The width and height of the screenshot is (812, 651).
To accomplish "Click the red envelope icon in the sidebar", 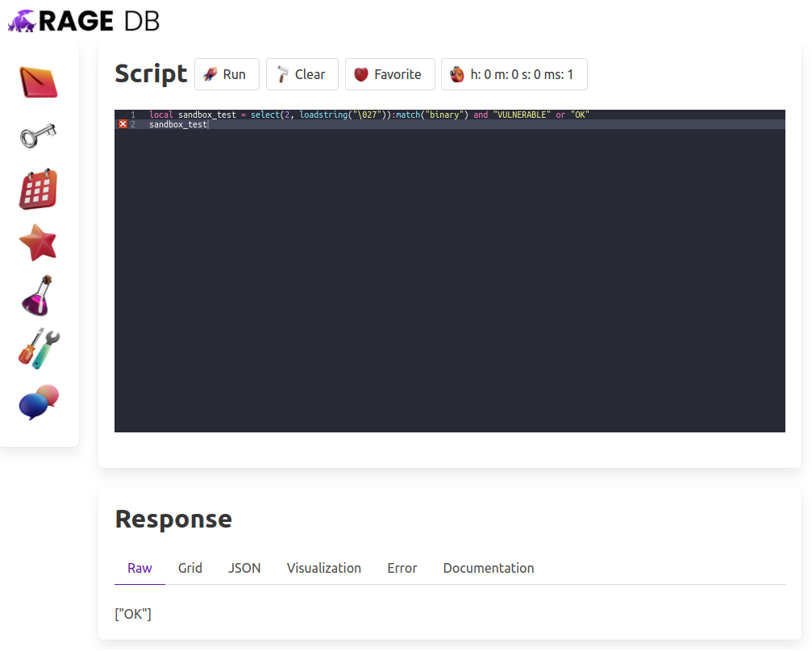I will pos(39,82).
